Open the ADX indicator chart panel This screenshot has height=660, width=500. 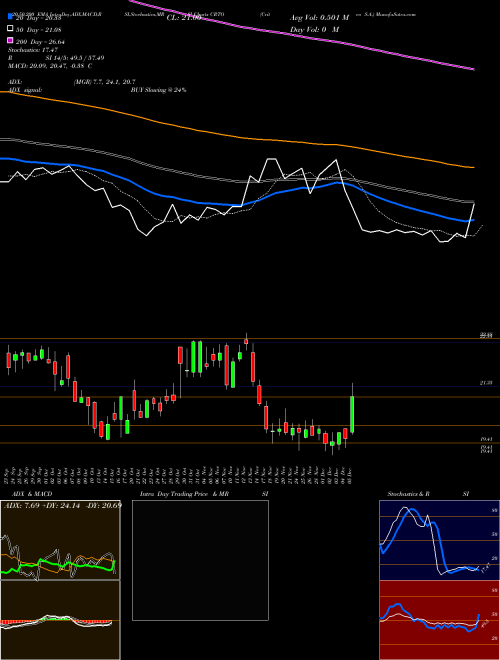click(60, 540)
